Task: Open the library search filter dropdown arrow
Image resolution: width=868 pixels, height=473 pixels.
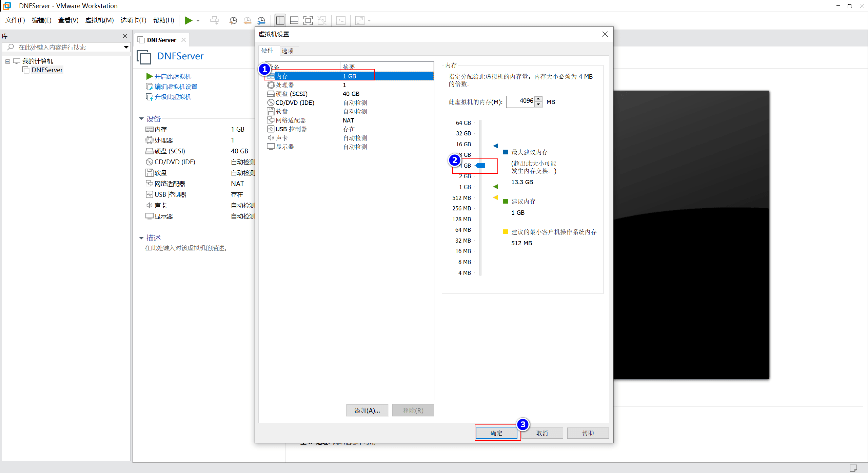Action: click(x=126, y=47)
